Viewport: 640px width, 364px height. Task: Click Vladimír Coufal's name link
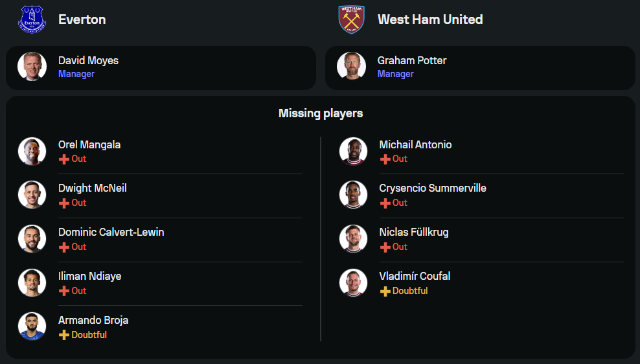coord(415,276)
